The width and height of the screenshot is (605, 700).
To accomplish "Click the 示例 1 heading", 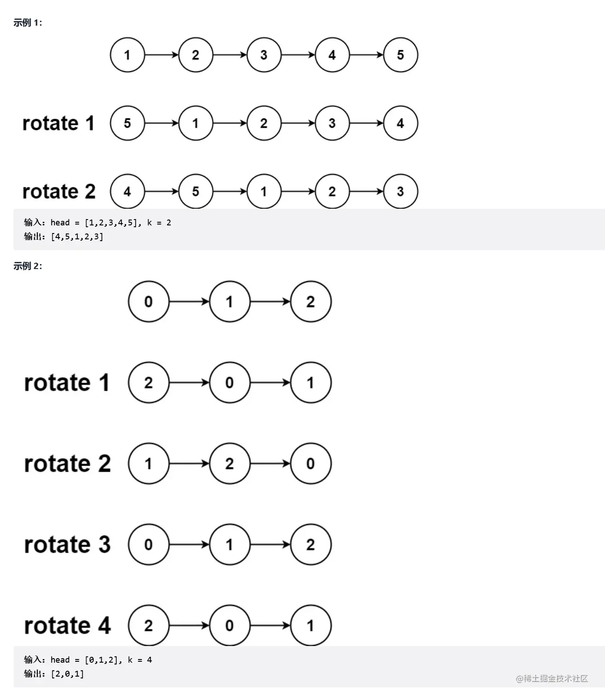I will pos(27,22).
